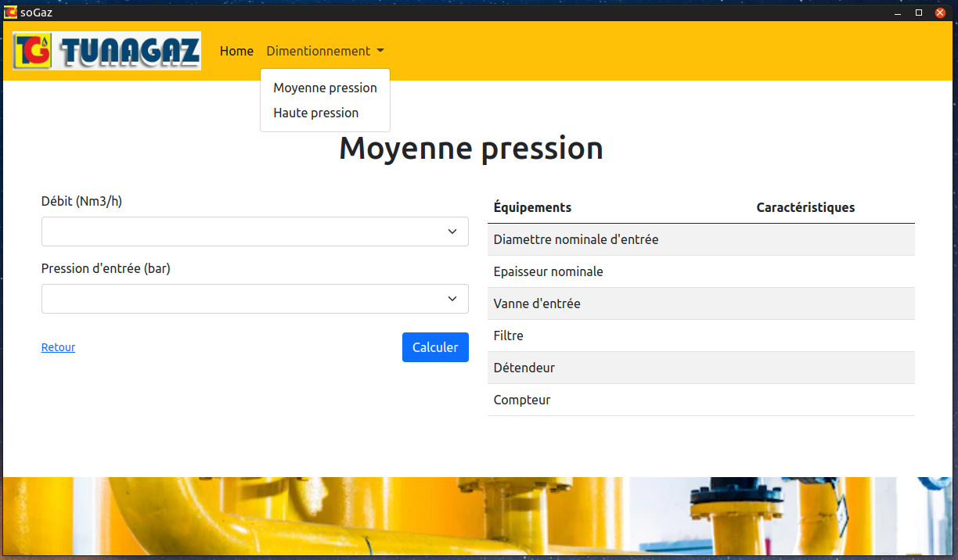
Task: Select "Moyenne pression" from the menu
Action: (x=325, y=88)
